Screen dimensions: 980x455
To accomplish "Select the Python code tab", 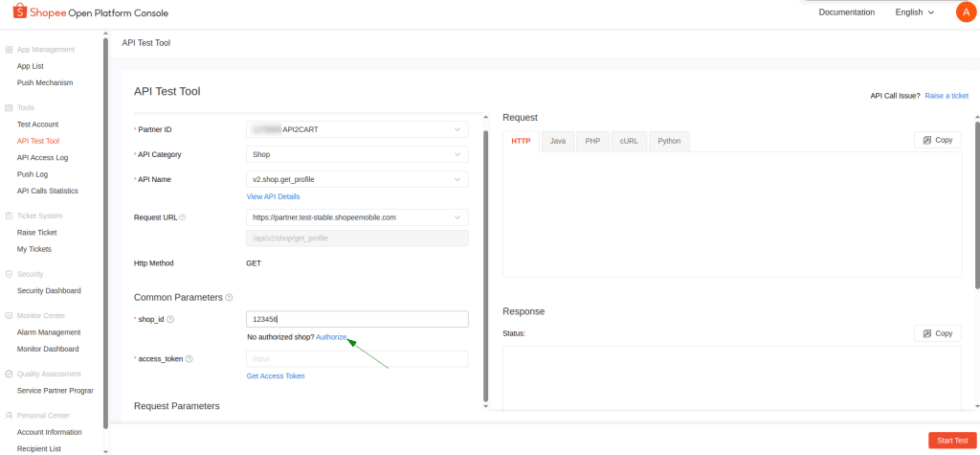I will (x=669, y=141).
